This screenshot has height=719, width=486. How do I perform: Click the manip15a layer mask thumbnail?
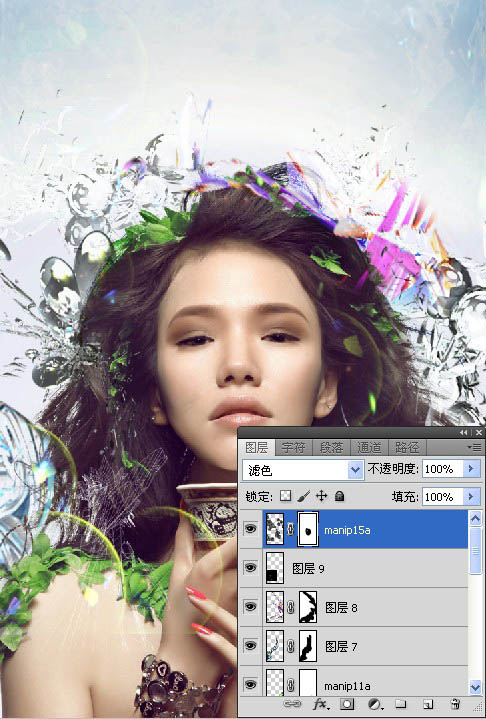pos(308,529)
